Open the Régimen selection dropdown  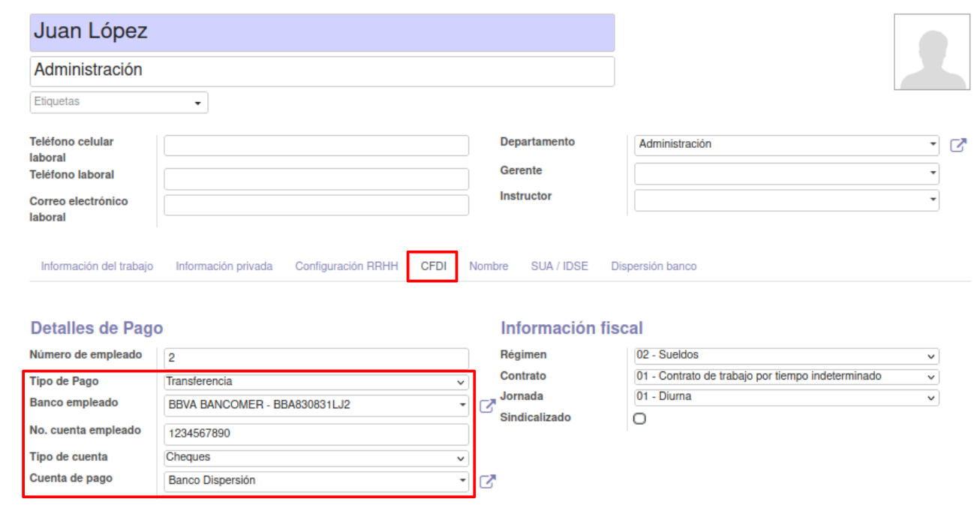786,356
